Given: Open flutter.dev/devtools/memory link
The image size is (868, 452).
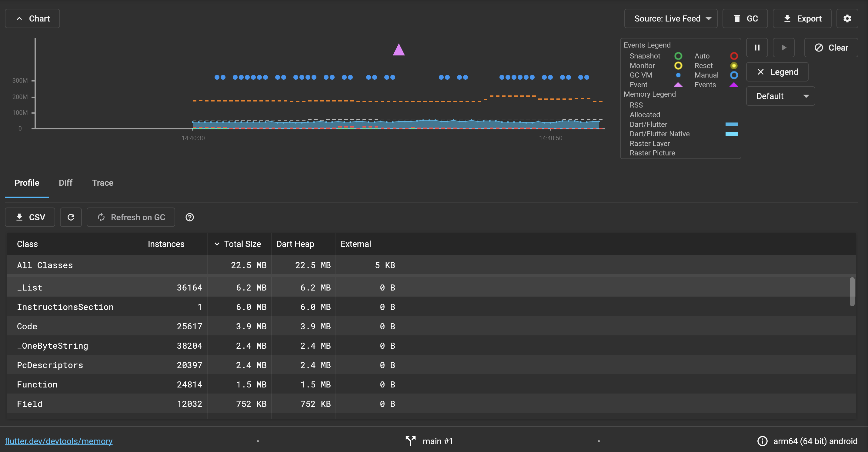Looking at the screenshot, I should 58,441.
